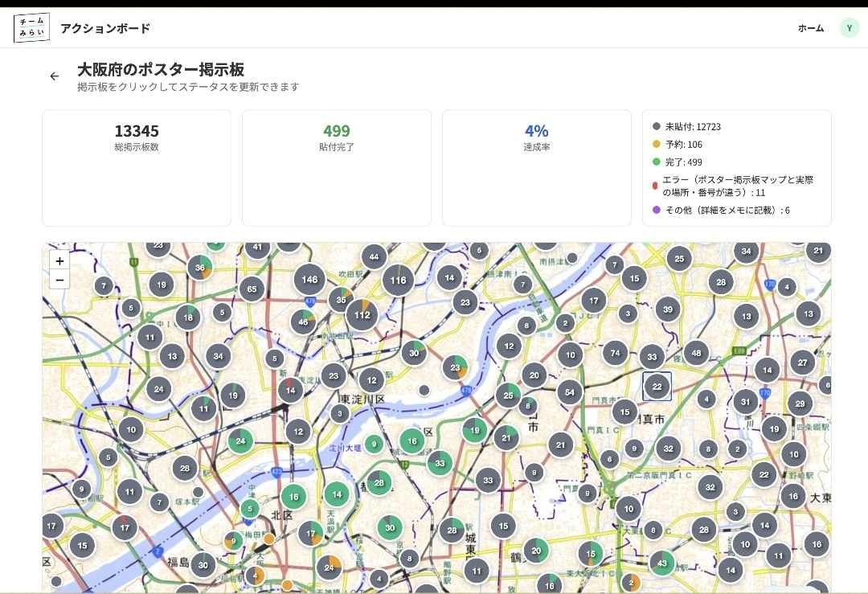Open the green cluster marker numbered 43
The height and width of the screenshot is (594, 868).
662,563
